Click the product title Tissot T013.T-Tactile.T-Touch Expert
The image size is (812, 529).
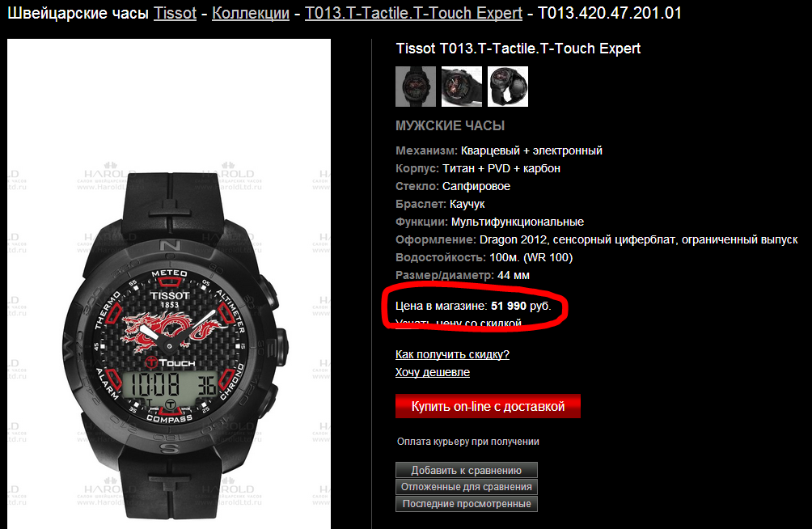(518, 49)
